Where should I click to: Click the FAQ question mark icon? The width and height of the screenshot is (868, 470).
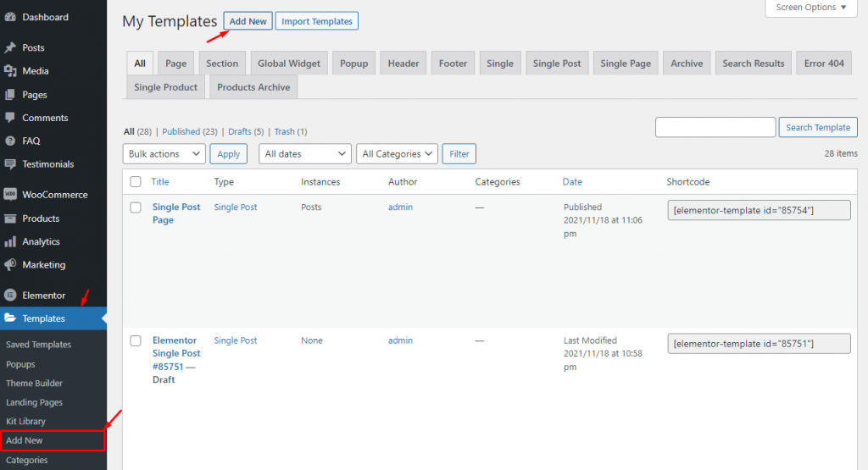tap(10, 141)
